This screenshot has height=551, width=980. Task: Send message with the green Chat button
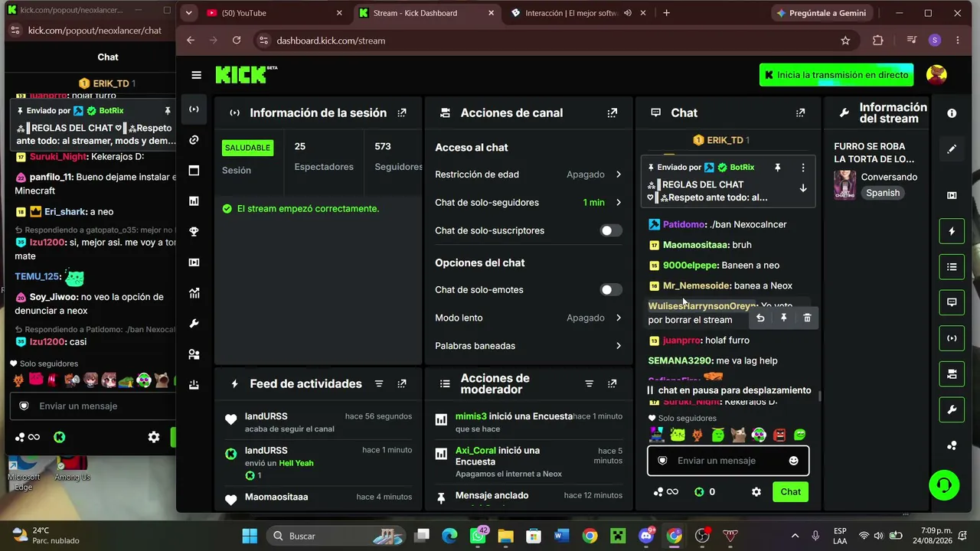point(790,492)
